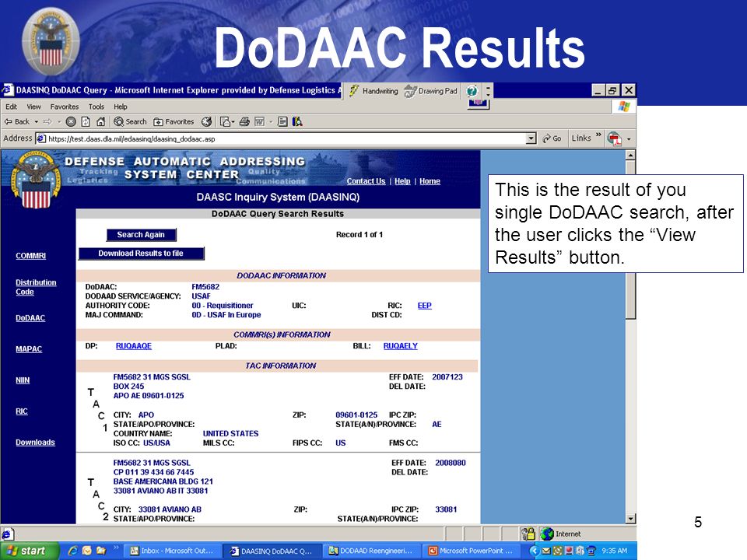Open the Back history dropdown arrow
Image resolution: width=747 pixels, height=560 pixels.
point(37,122)
